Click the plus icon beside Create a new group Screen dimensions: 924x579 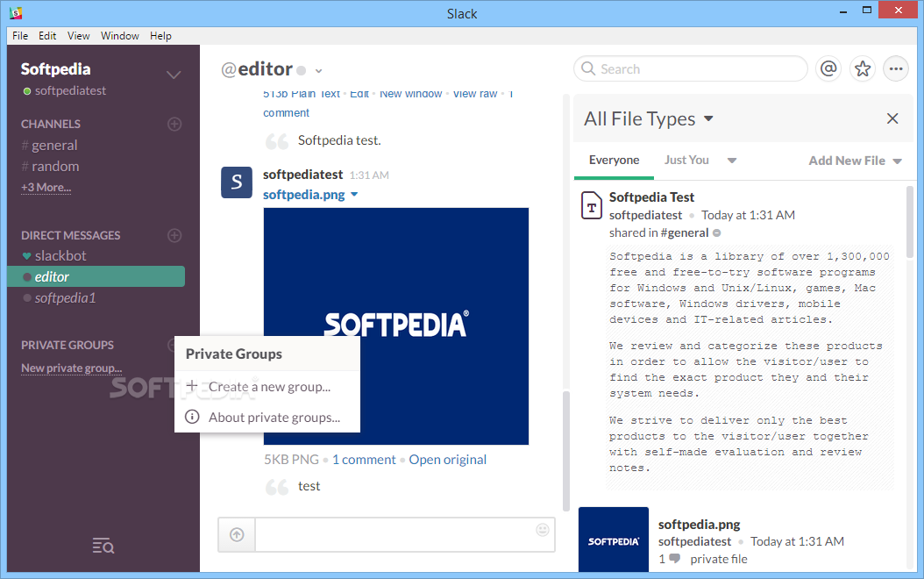pos(191,386)
